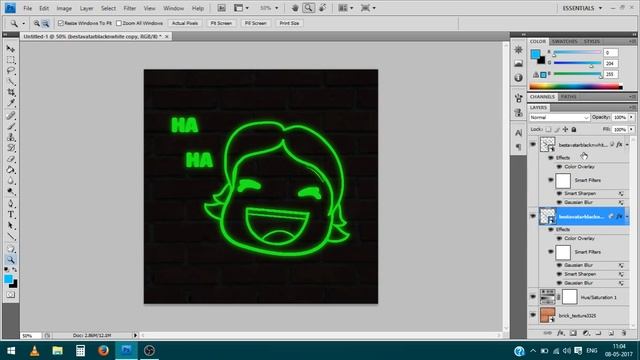Click the foreground color swatch in toolbox
Image resolution: width=640 pixels, height=360 pixels.
pos(8,279)
